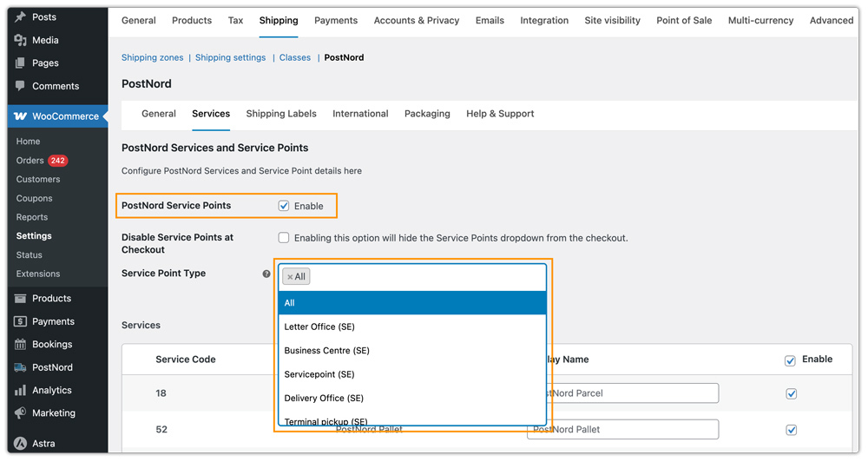Image resolution: width=868 pixels, height=462 pixels.
Task: Open the Tax settings tab
Action: [x=235, y=21]
